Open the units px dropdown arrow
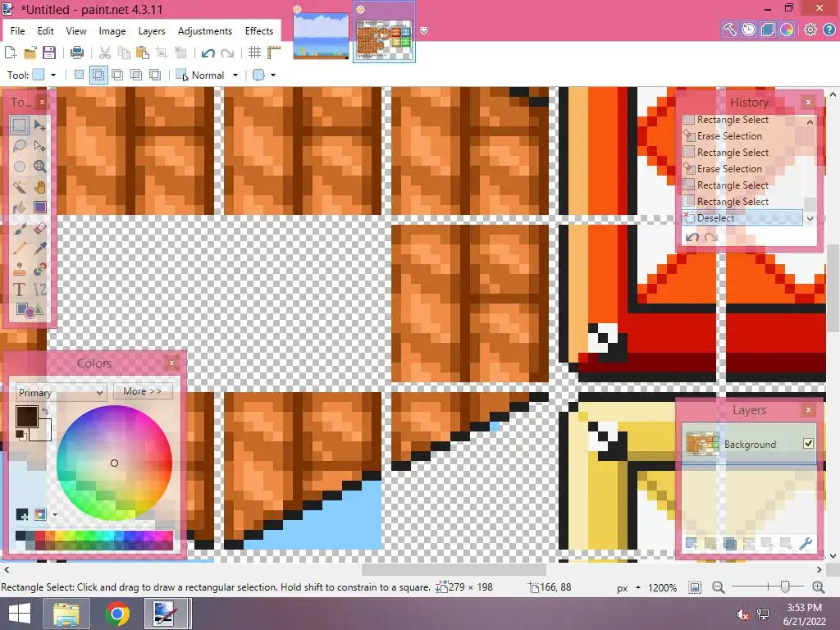The height and width of the screenshot is (630, 840). point(638,587)
